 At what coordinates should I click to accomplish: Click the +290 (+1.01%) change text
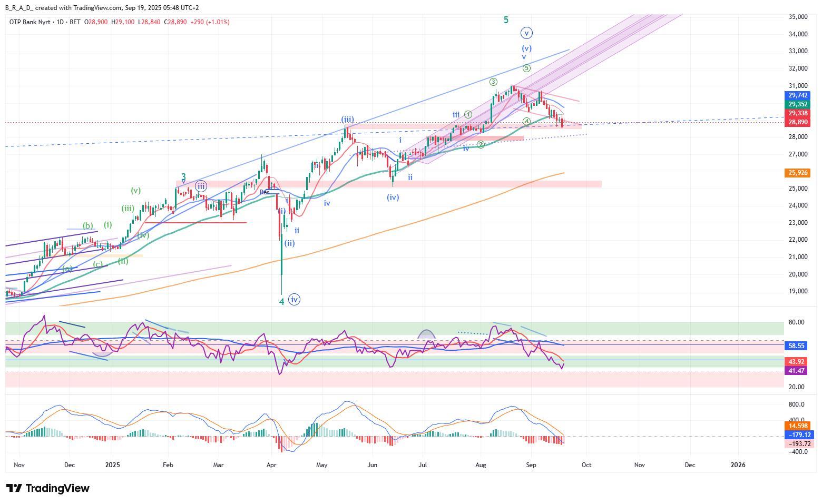pyautogui.click(x=209, y=22)
